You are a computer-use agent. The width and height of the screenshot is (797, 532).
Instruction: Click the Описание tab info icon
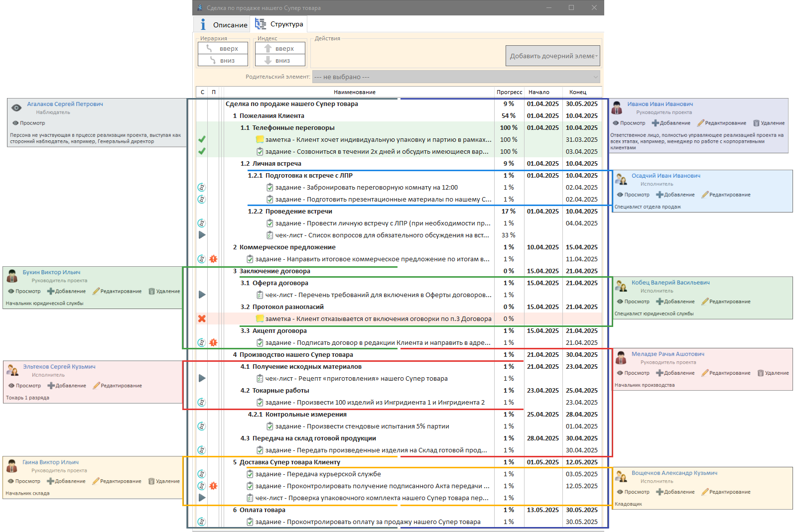coord(203,24)
